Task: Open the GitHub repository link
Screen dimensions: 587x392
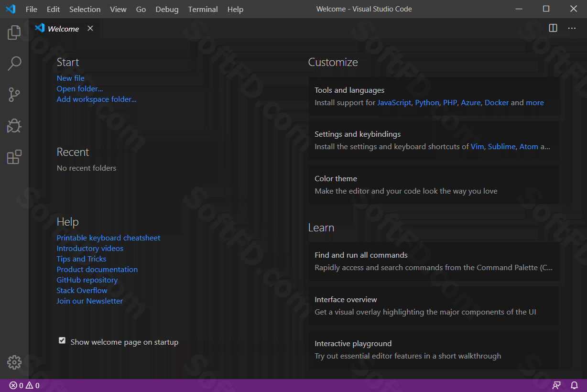Action: coord(87,280)
